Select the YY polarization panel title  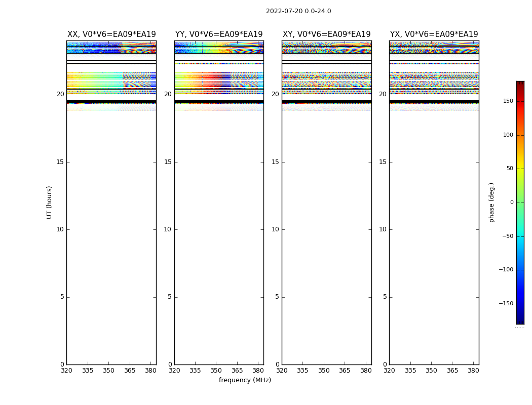pos(219,34)
